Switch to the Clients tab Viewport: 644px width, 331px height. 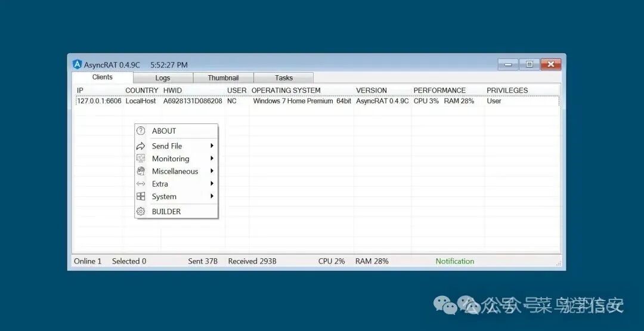(103, 77)
